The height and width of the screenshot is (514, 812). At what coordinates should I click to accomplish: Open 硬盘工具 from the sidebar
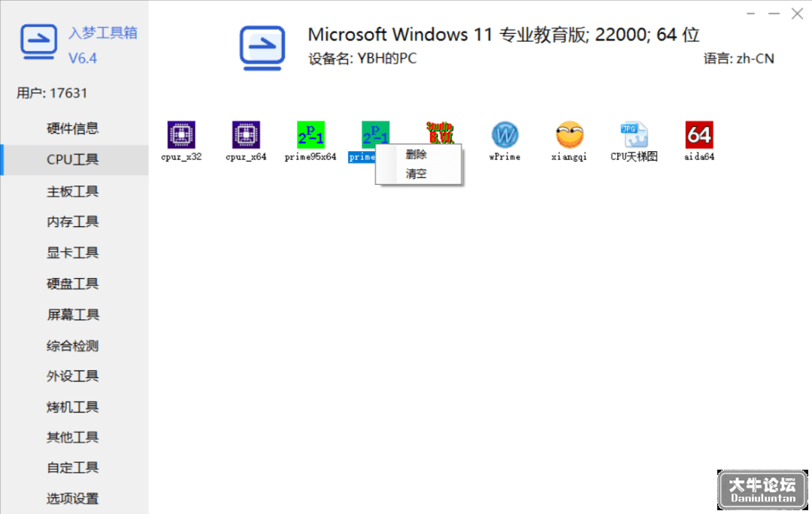click(74, 283)
